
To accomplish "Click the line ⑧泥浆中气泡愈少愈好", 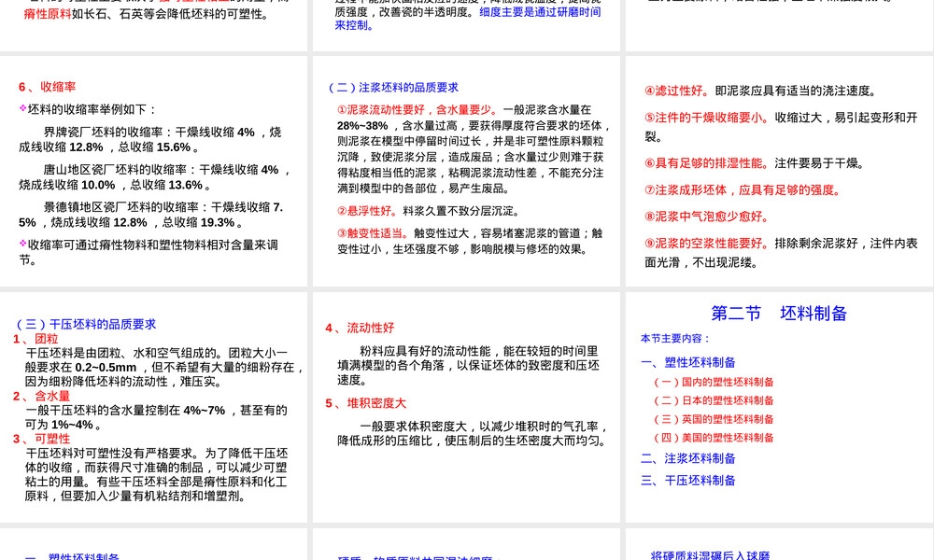I will point(706,217).
